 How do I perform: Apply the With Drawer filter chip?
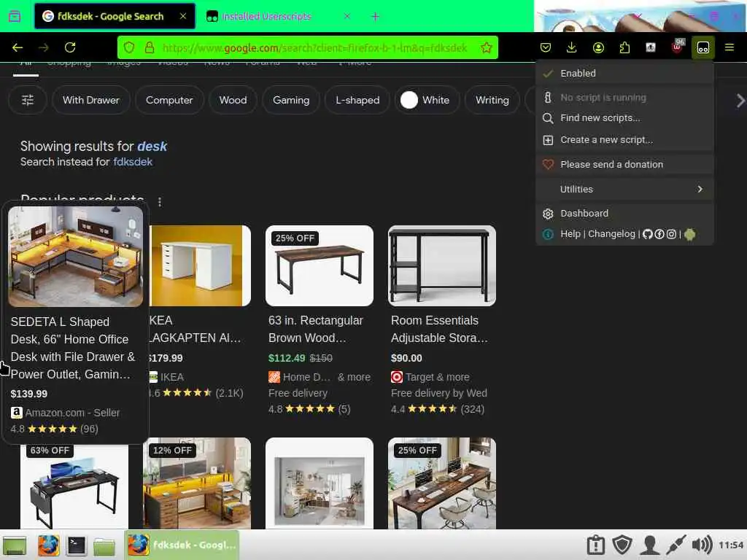tap(91, 100)
